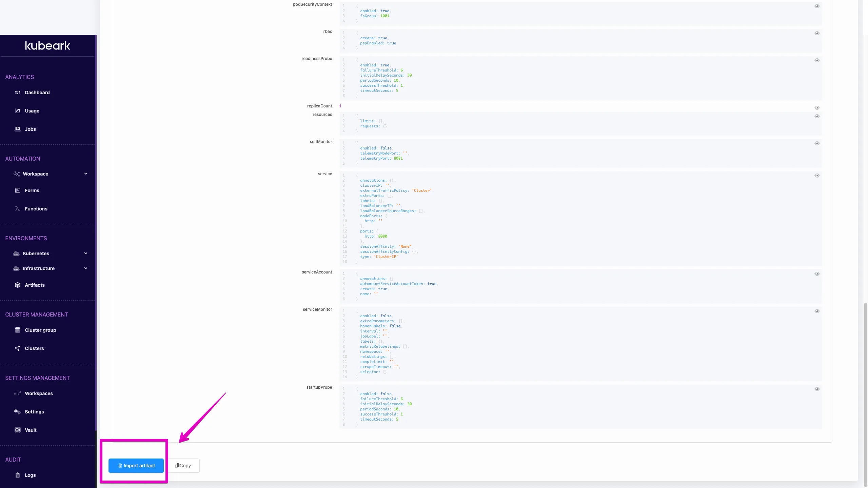Open audit Logs
Viewport: 868px width, 488px height.
pyautogui.click(x=30, y=475)
